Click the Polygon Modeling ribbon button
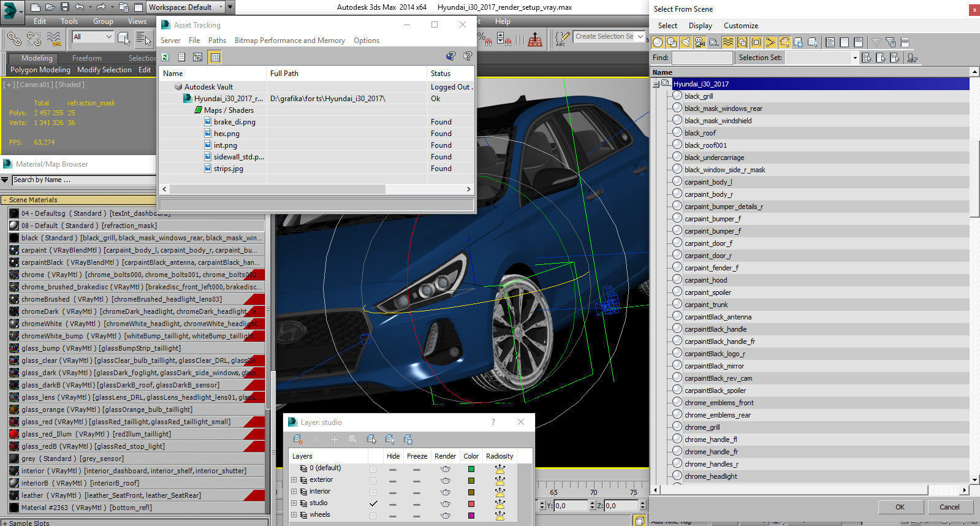 pyautogui.click(x=40, y=70)
